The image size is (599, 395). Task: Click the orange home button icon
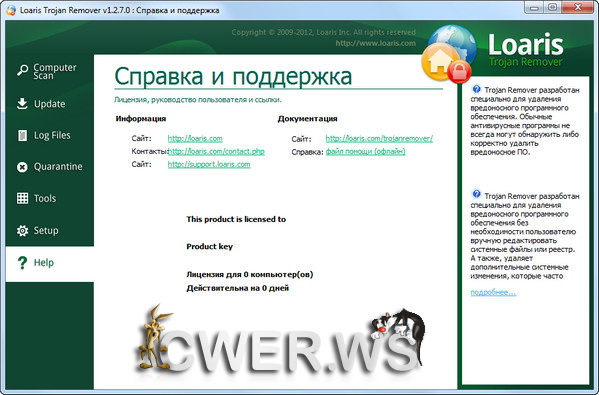coord(440,61)
